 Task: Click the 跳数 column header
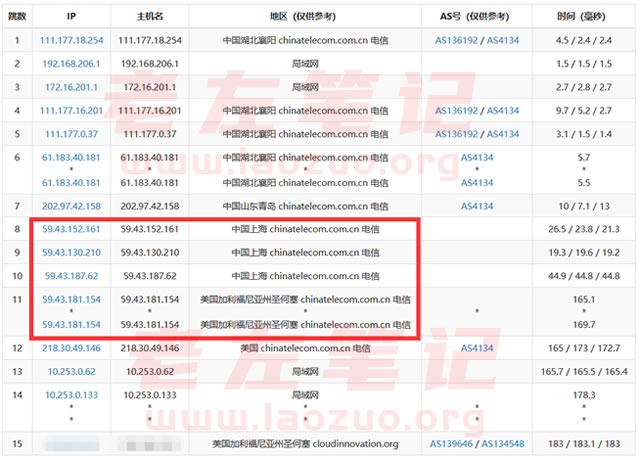coord(17,17)
